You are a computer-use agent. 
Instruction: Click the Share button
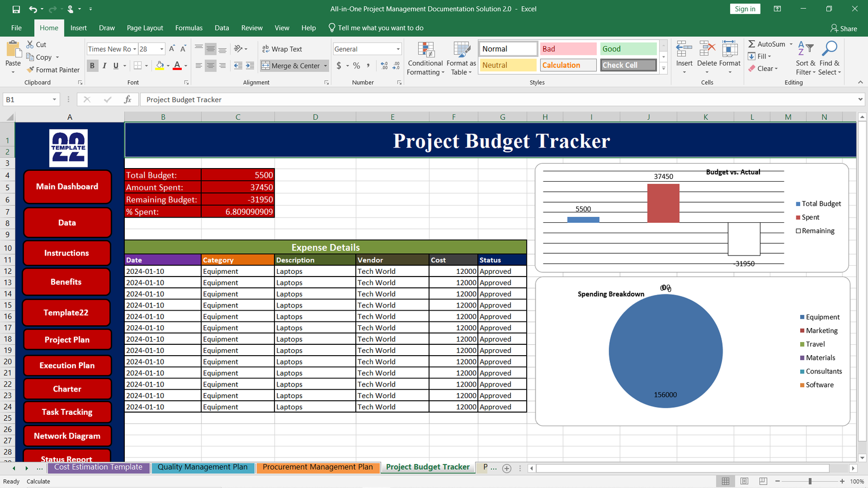(x=844, y=28)
